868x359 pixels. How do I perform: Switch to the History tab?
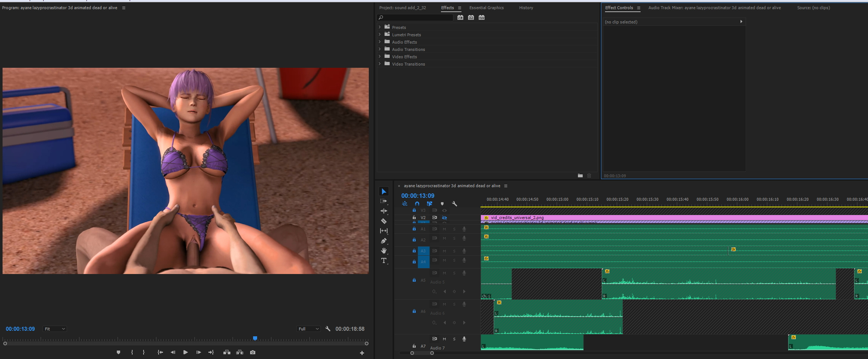click(x=526, y=8)
